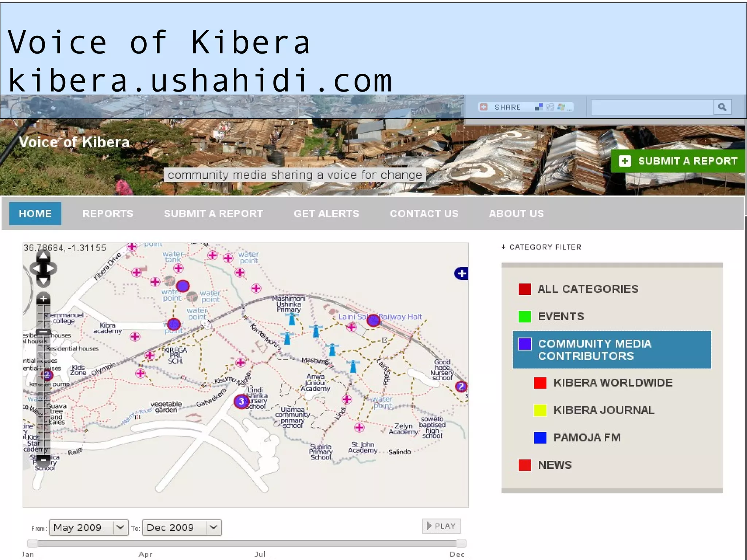Viewport: 747px width, 560px height.
Task: Open SUBMIT A REPORT in navigation bar
Action: pyautogui.click(x=213, y=213)
